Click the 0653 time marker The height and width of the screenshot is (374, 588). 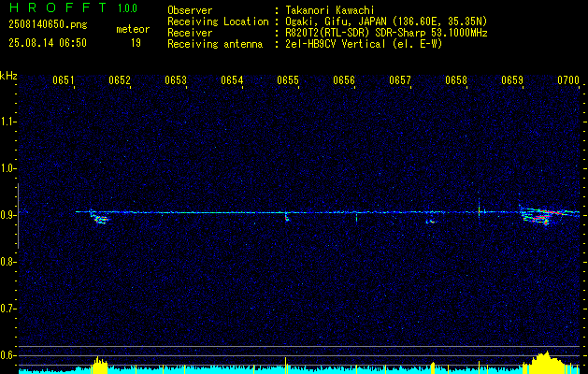pyautogui.click(x=176, y=80)
